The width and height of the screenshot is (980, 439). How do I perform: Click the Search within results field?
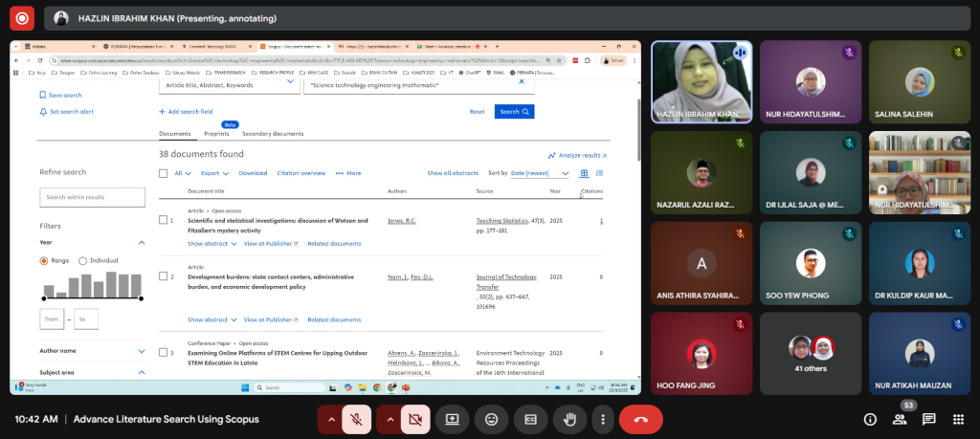click(x=92, y=197)
